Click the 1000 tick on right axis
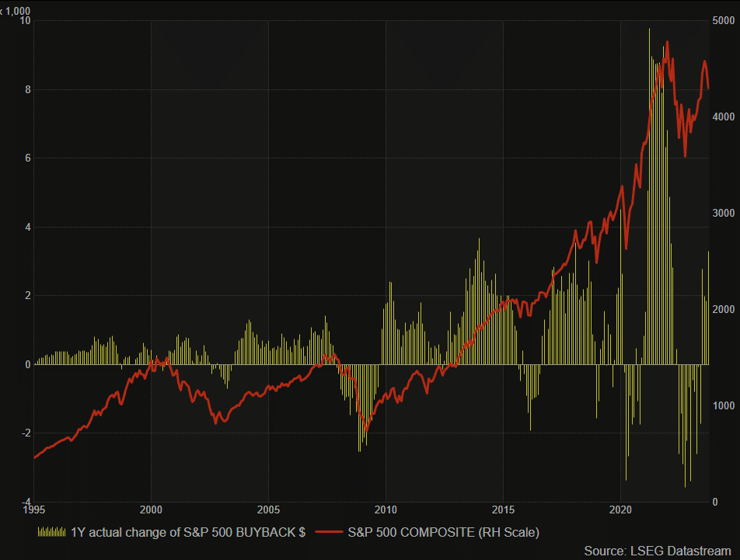 click(724, 405)
